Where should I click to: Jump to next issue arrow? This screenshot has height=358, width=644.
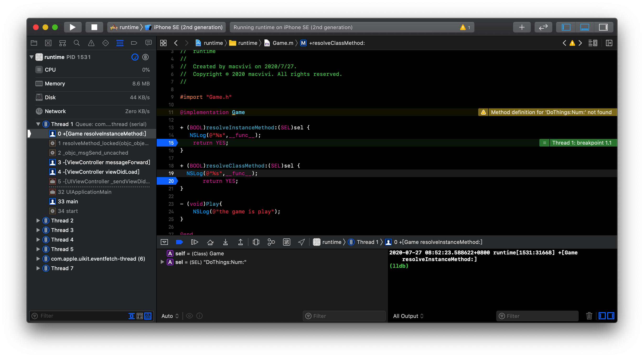[x=580, y=43]
